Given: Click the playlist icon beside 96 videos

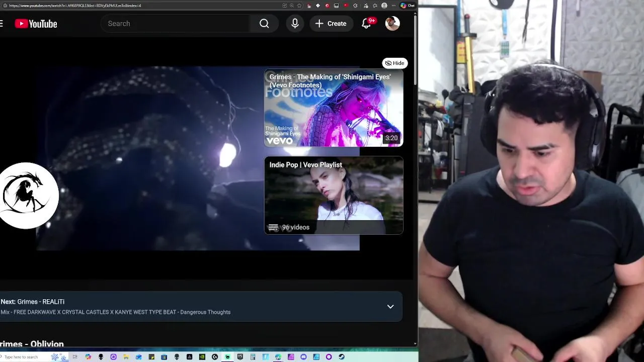Looking at the screenshot, I should 273,227.
